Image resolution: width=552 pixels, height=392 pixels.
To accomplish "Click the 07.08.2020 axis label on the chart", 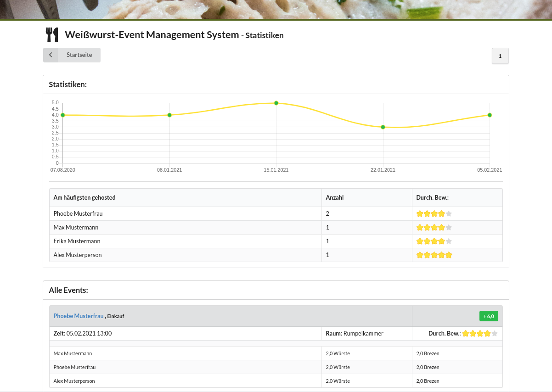I will click(62, 170).
